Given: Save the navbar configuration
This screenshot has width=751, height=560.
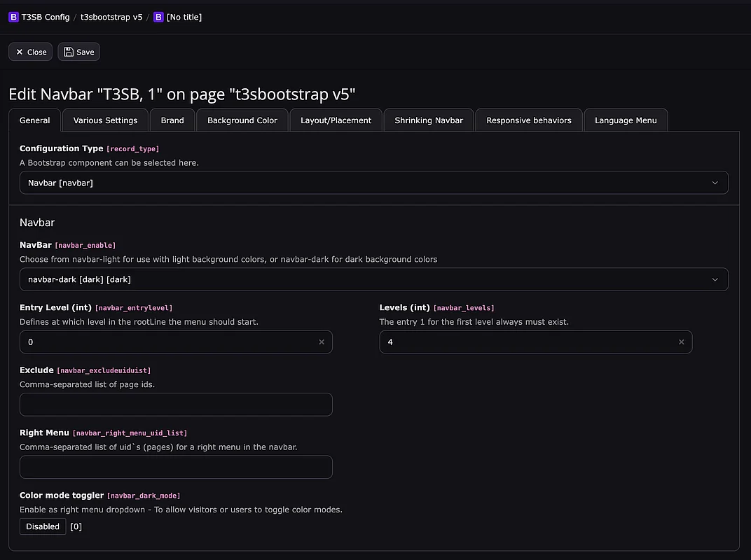Looking at the screenshot, I should click(x=78, y=52).
